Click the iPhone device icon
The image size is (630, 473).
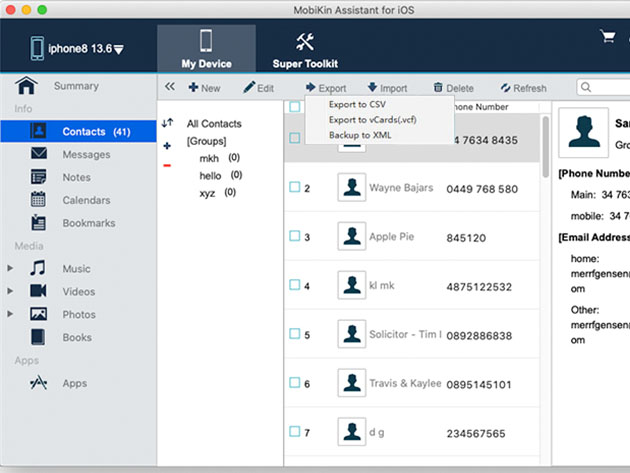click(x=37, y=49)
